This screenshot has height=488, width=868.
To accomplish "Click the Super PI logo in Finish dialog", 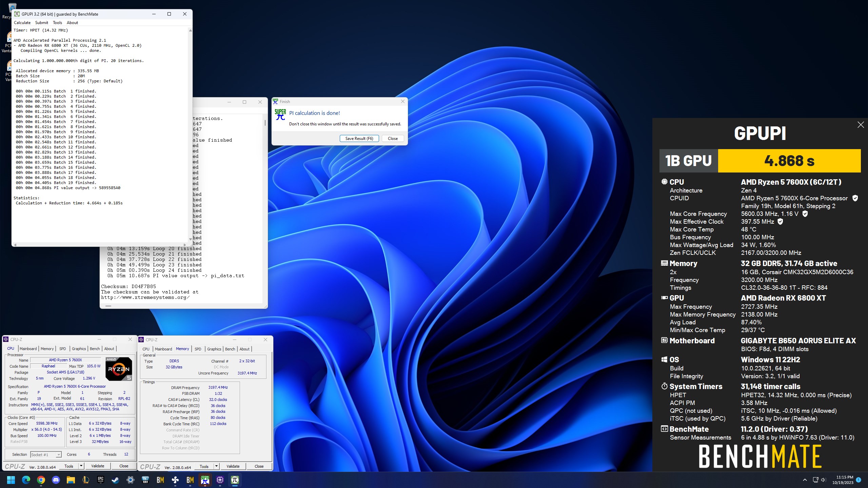I will point(280,115).
